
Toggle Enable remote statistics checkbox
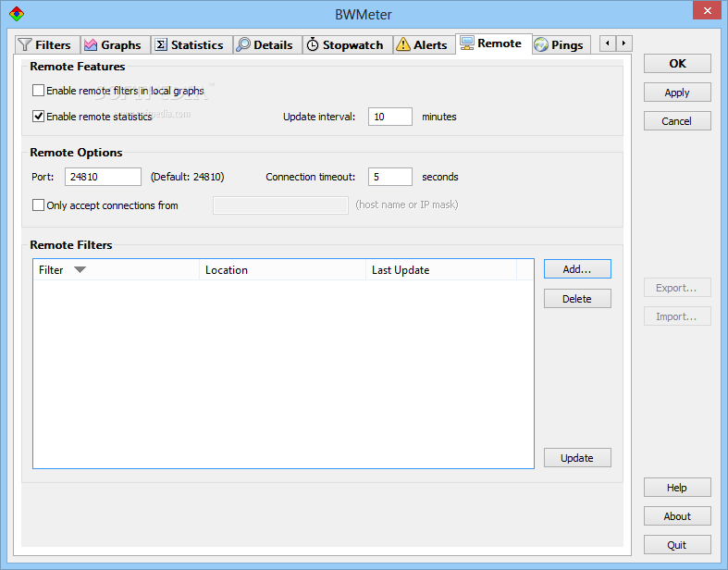(x=39, y=117)
